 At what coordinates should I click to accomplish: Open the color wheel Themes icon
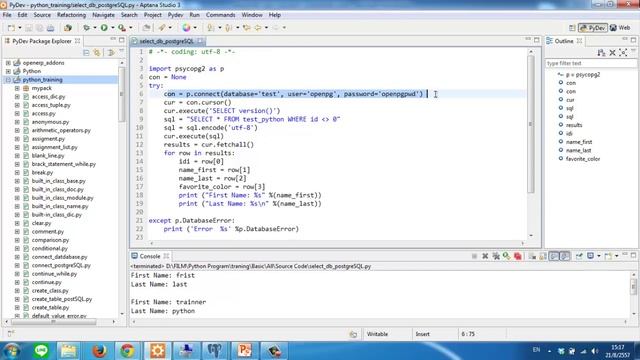(x=186, y=28)
